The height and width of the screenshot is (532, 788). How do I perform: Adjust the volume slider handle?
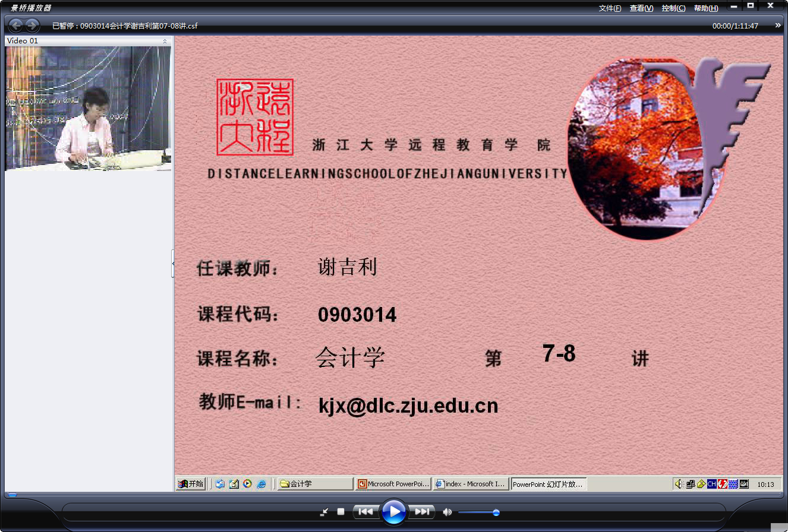[496, 512]
